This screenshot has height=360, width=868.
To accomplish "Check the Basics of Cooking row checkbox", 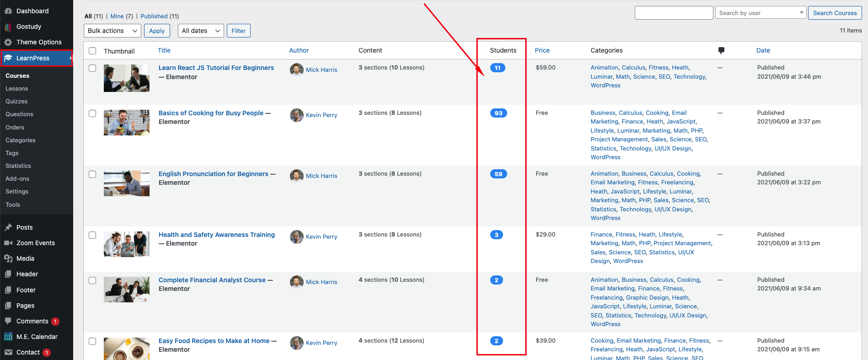I will tap(92, 113).
